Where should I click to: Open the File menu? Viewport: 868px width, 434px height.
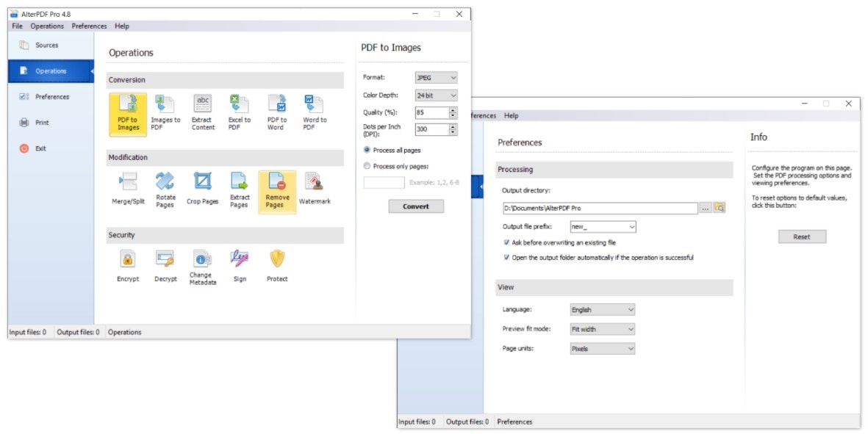point(17,26)
